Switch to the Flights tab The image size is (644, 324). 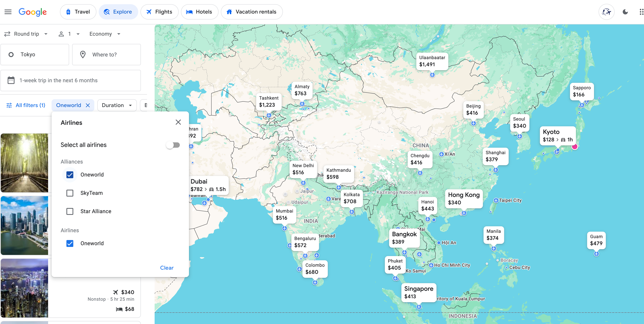(x=159, y=12)
